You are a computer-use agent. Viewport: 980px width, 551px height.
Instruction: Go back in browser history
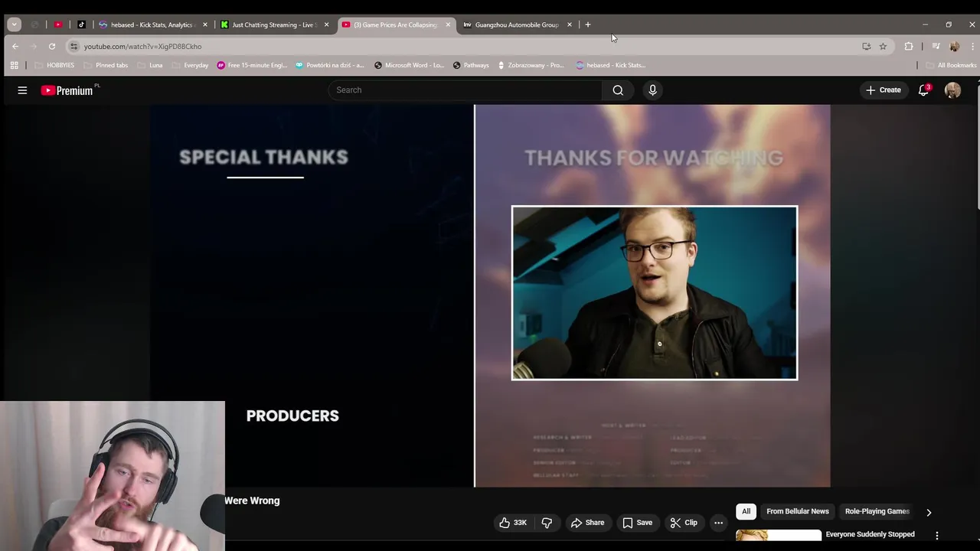coord(15,46)
